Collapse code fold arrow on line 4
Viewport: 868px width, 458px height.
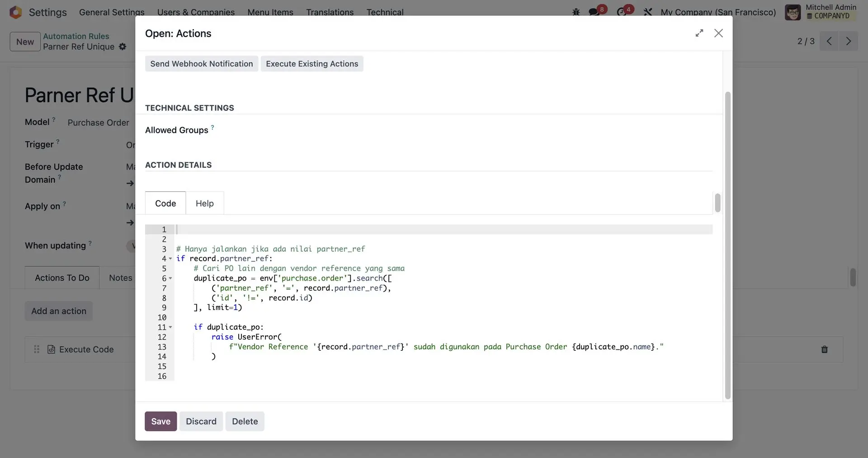click(170, 259)
